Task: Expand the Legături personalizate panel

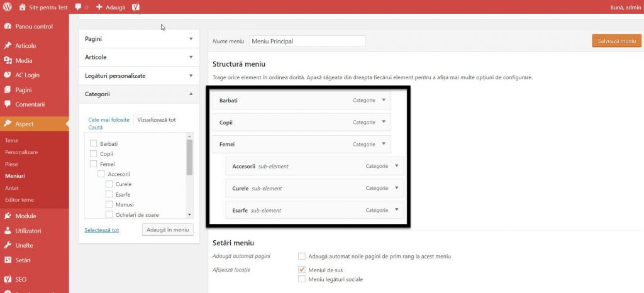Action: (191, 75)
